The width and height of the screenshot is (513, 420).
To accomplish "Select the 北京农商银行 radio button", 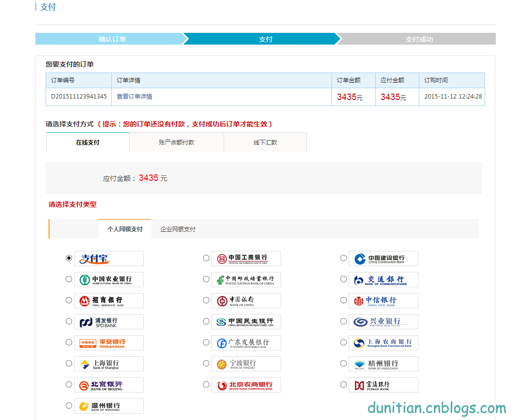I will [x=206, y=384].
